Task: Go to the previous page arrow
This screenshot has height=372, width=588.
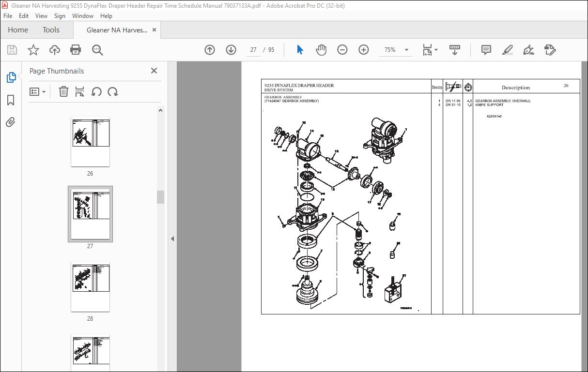Action: (x=210, y=50)
